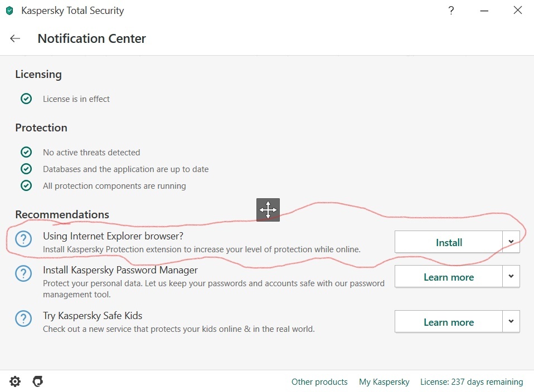Click the support agent icon at bottom

(38, 381)
